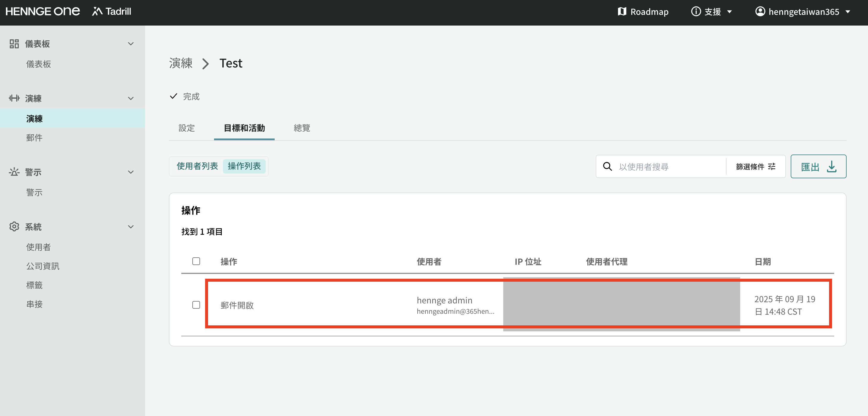Switch to the 設定 tab
Viewport: 868px width, 416px height.
pyautogui.click(x=187, y=128)
